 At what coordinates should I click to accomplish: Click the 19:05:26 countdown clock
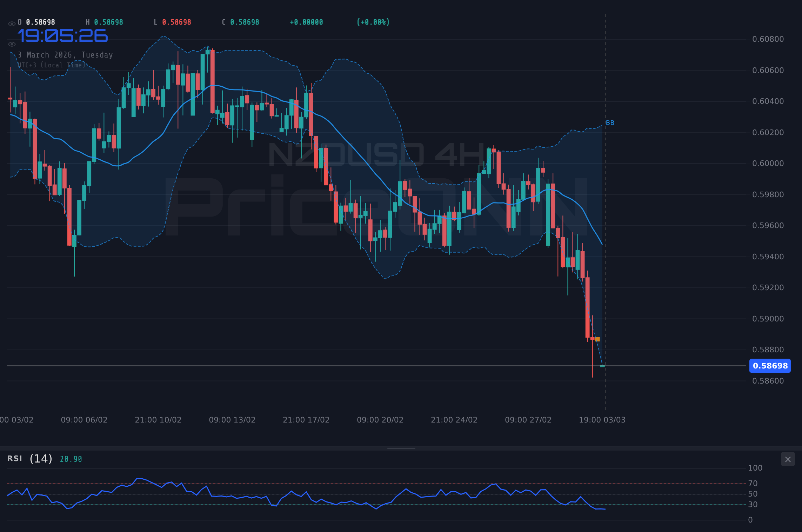tap(63, 35)
